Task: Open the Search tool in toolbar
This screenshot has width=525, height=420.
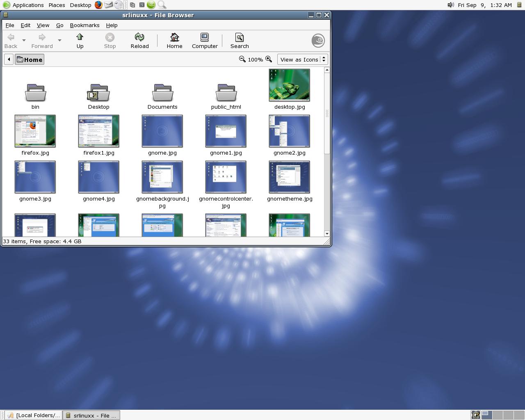Action: [x=240, y=41]
